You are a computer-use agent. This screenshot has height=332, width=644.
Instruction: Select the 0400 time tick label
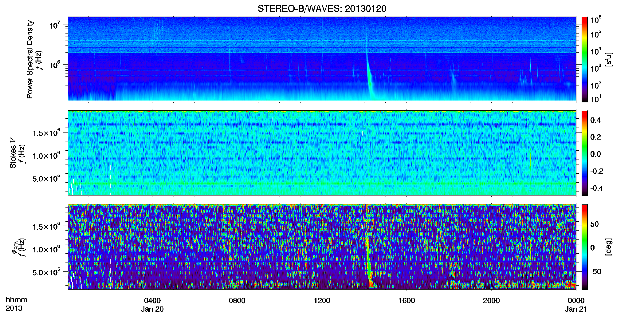click(x=152, y=300)
